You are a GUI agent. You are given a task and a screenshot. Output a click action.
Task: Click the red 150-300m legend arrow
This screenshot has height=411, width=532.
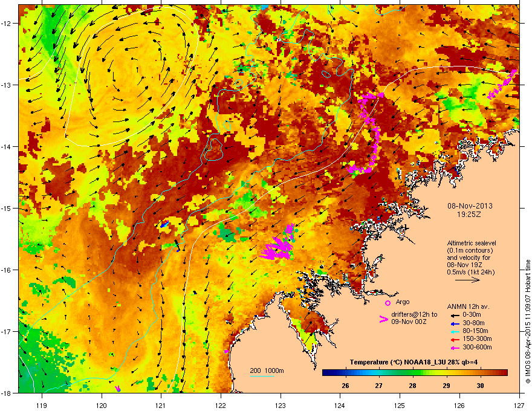tap(455, 340)
